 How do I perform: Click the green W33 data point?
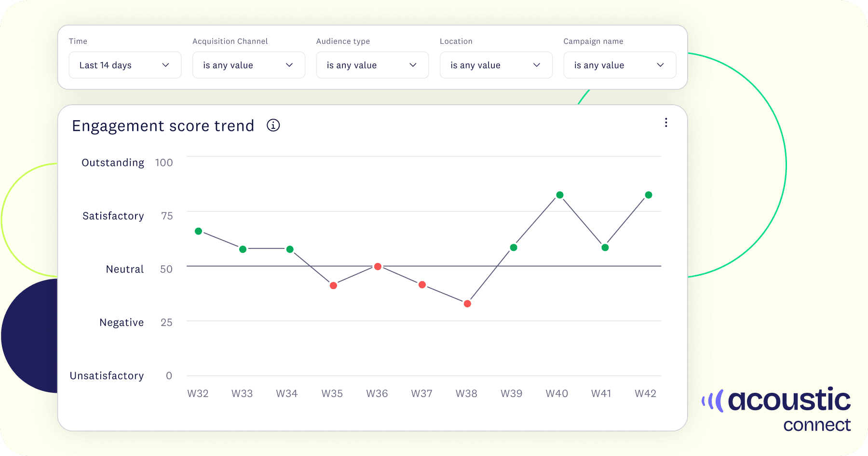[x=243, y=249]
